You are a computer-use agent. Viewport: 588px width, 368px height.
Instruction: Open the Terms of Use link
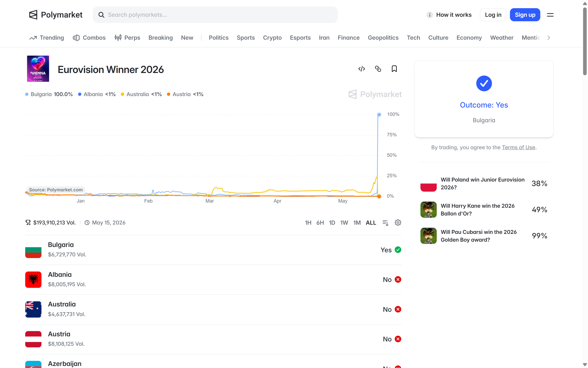[518, 147]
